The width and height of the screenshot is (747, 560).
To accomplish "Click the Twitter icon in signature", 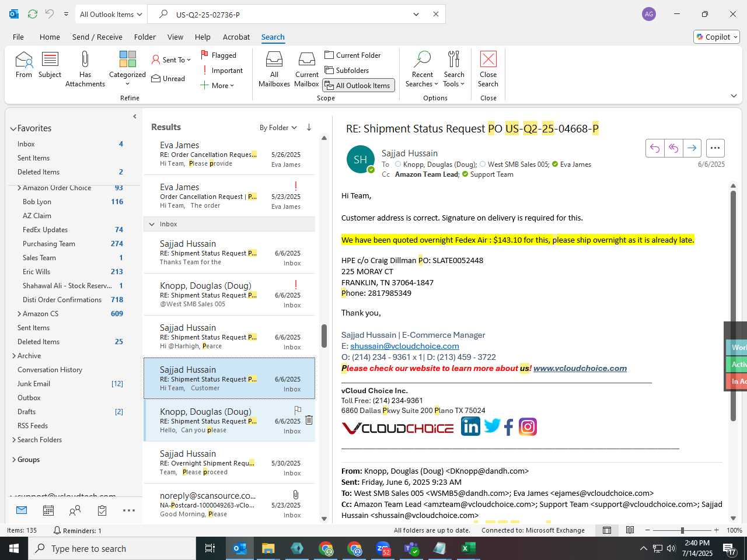I will [492, 426].
